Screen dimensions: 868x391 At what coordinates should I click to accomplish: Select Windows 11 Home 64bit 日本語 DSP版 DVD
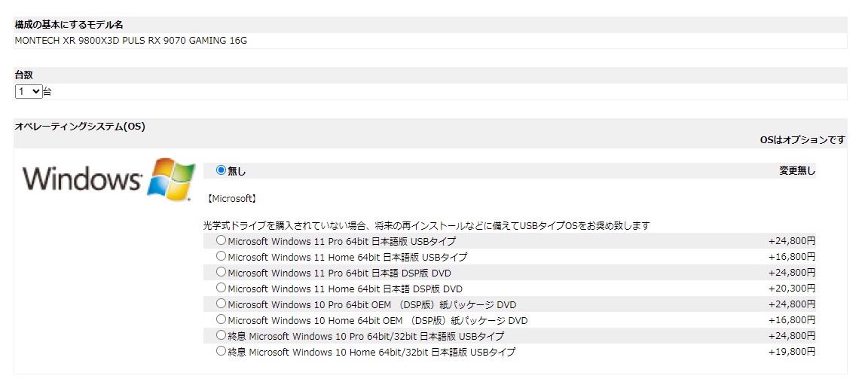pos(221,288)
